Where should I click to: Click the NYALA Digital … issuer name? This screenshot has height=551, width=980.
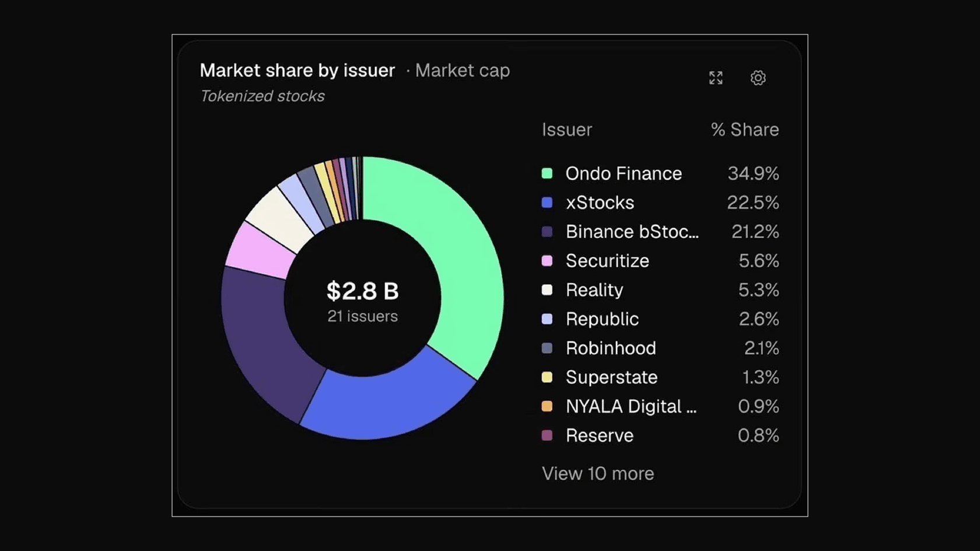point(631,406)
